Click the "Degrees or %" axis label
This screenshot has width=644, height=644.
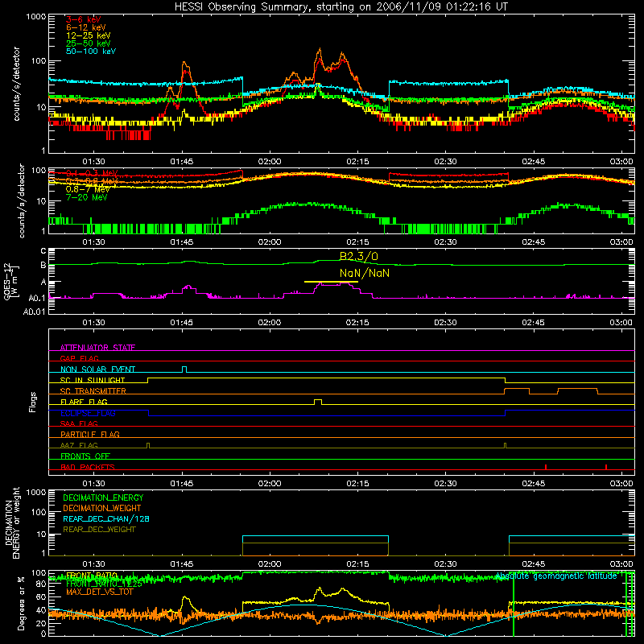(21, 603)
